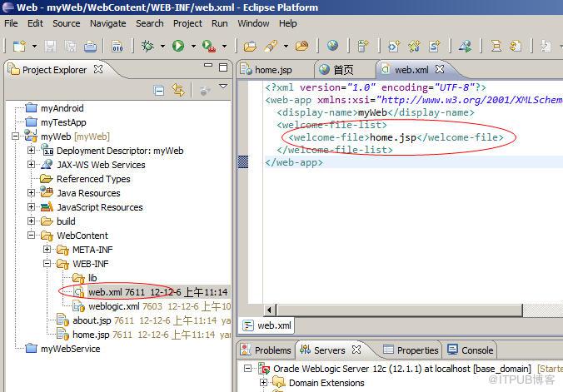The width and height of the screenshot is (563, 392).
Task: Close the Project Explorer tab
Action: [x=98, y=69]
